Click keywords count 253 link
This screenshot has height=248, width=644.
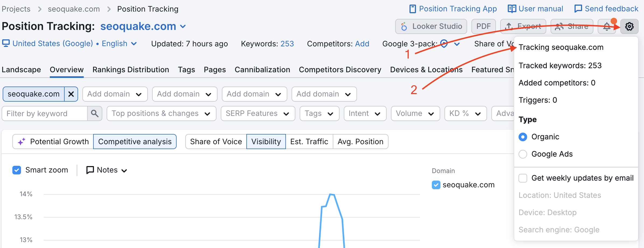(x=287, y=44)
